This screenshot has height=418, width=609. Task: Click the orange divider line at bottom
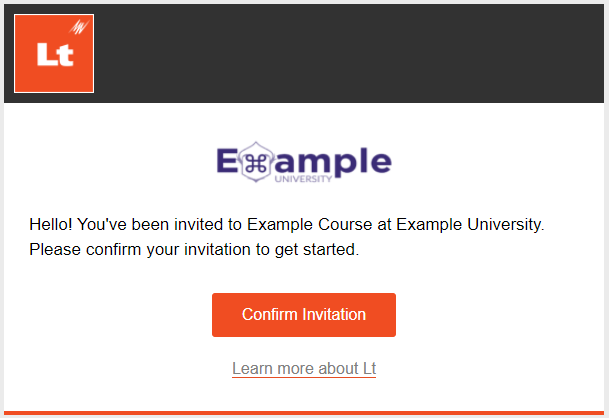tap(304, 413)
